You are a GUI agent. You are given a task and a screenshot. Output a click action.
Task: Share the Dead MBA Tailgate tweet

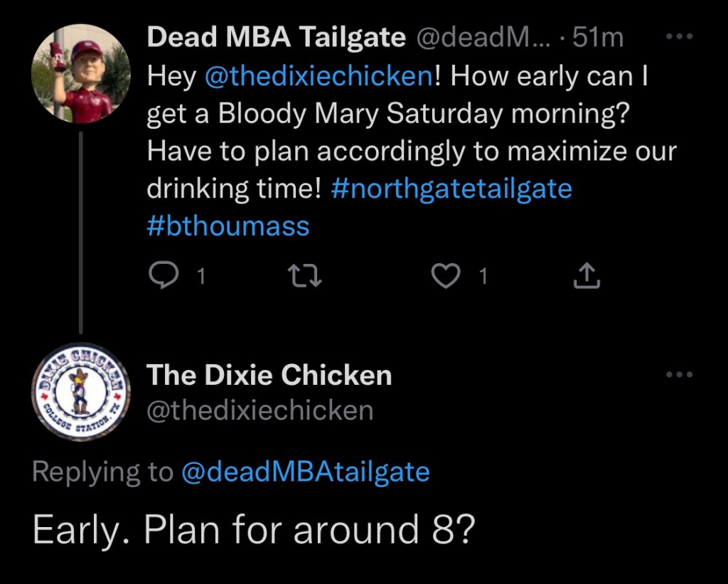pos(587,277)
